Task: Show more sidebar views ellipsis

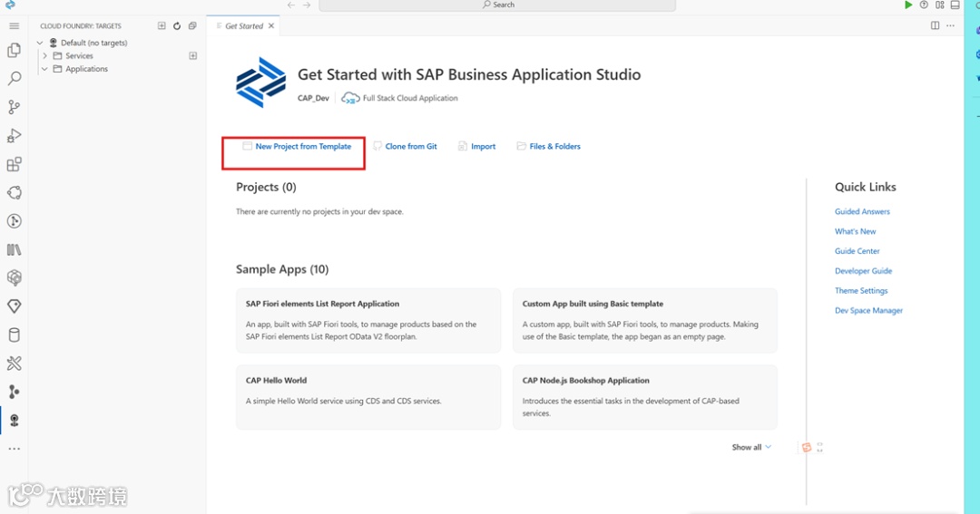Action: 14,449
